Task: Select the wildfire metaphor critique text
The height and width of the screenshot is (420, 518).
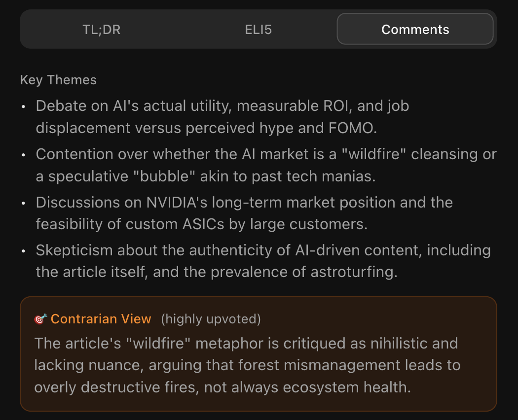Action: point(246,365)
